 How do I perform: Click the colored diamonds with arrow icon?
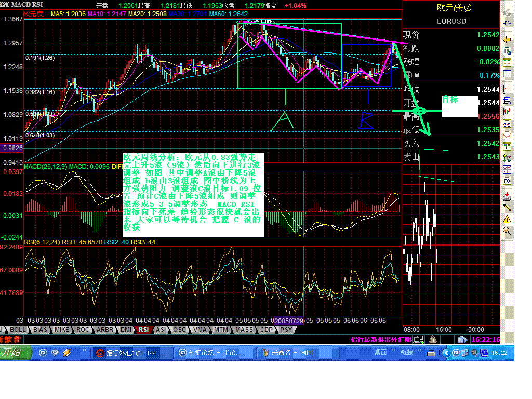click(x=507, y=158)
